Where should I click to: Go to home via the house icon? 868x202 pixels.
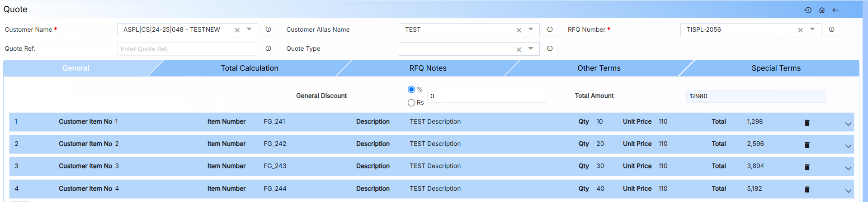[x=822, y=10]
